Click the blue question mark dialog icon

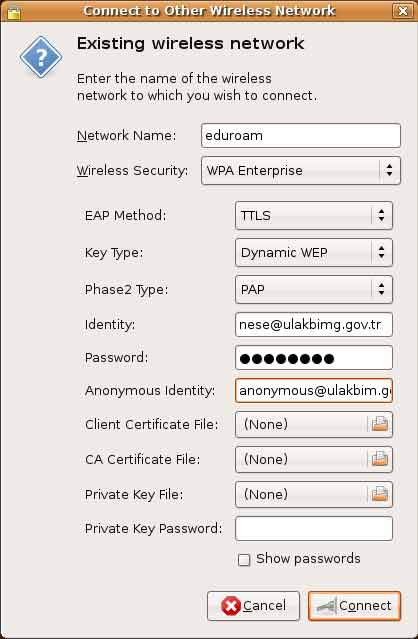click(41, 57)
